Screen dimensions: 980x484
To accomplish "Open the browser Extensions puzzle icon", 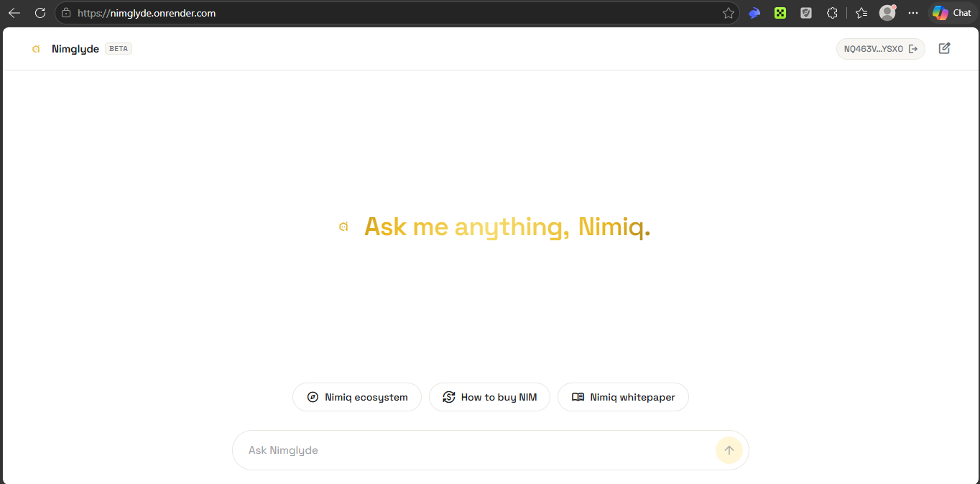I will tap(832, 13).
